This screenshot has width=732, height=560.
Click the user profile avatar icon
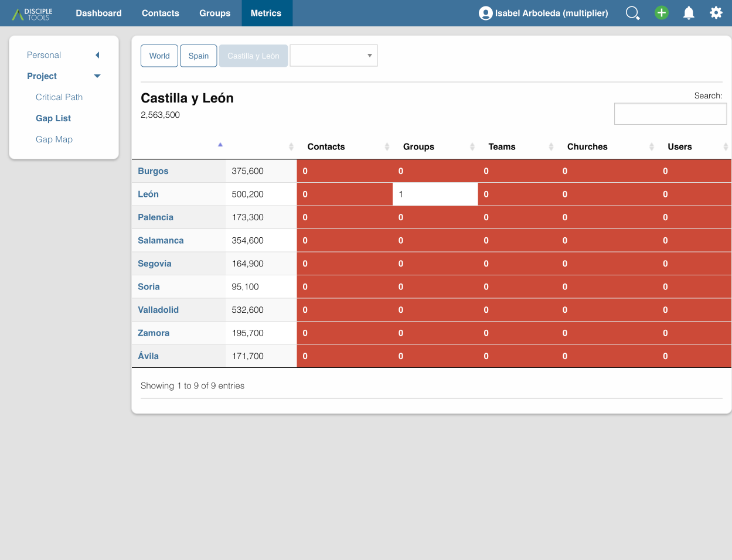(x=485, y=13)
